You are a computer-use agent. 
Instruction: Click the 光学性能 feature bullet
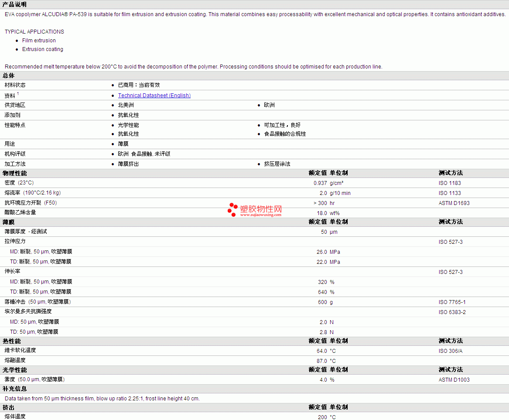(129, 125)
